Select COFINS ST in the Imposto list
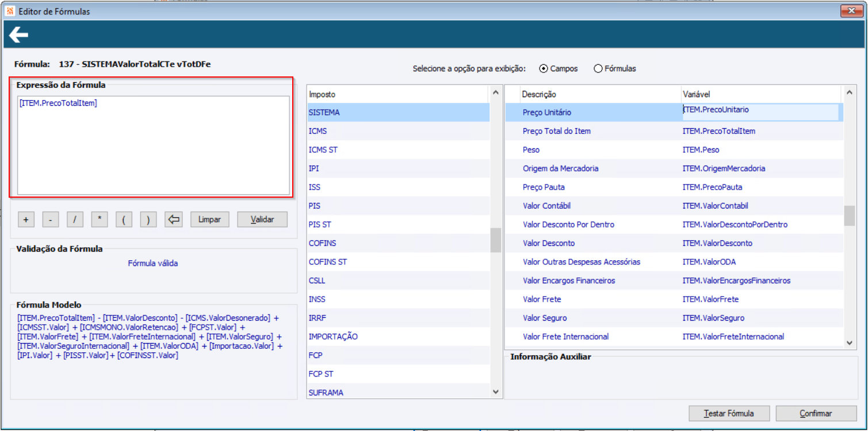868x431 pixels. (398, 262)
